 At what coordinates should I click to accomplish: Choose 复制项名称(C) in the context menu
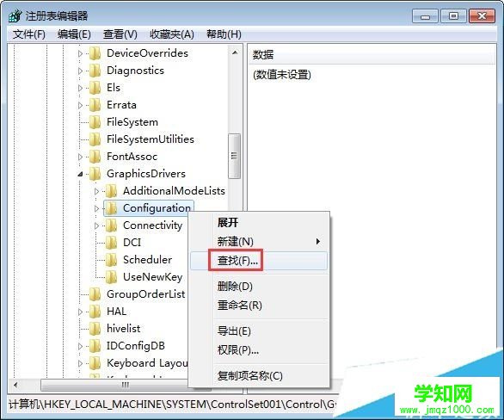pyautogui.click(x=259, y=375)
